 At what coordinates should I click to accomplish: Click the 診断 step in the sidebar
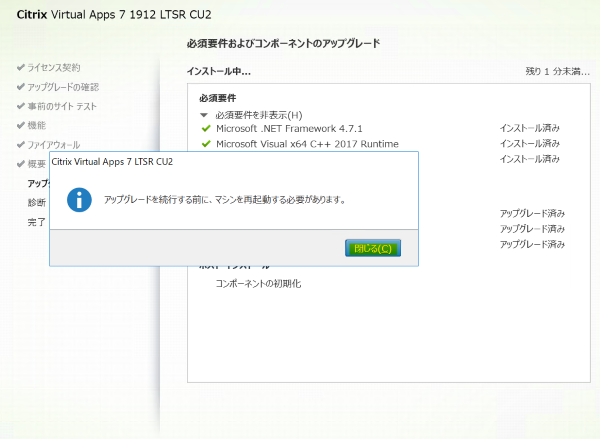pos(37,202)
